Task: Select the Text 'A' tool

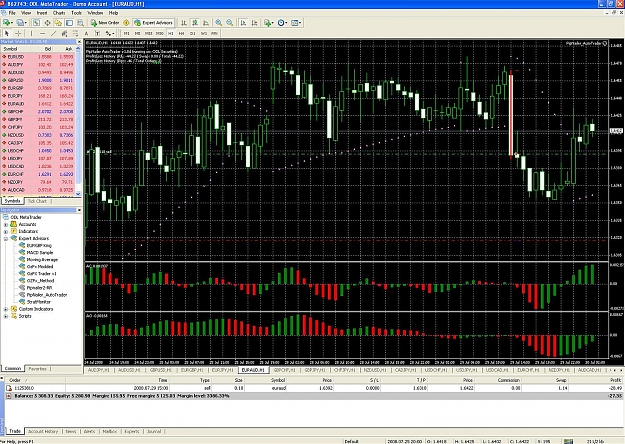Action: coord(86,33)
